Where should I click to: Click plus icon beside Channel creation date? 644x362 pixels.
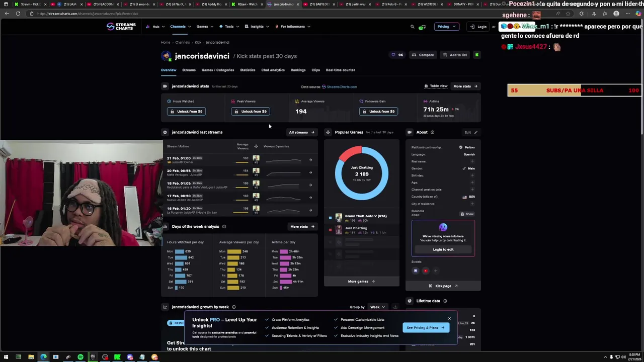coord(472,190)
